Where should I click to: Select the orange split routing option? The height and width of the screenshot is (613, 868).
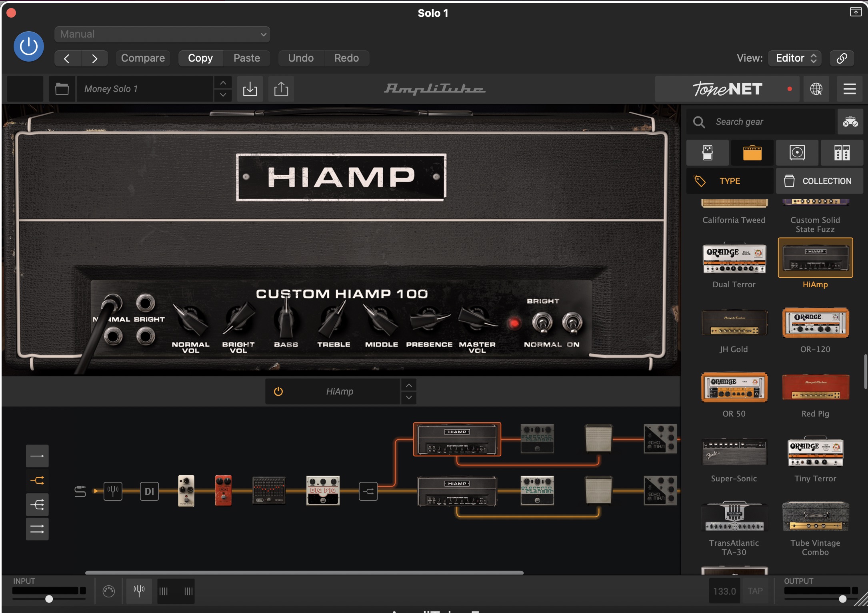37,481
